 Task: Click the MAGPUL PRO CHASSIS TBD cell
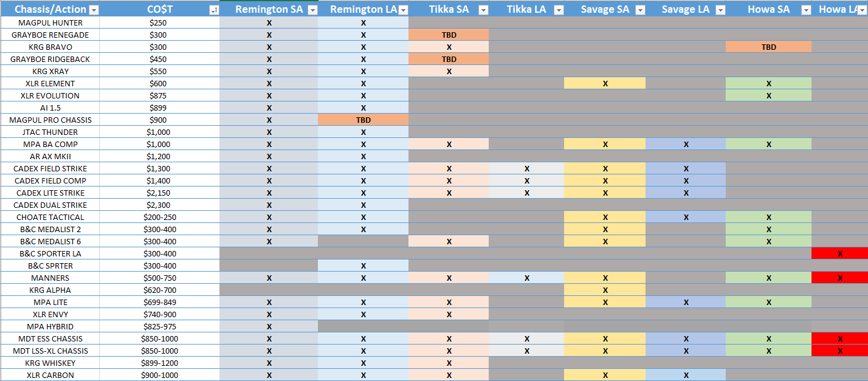[x=363, y=120]
